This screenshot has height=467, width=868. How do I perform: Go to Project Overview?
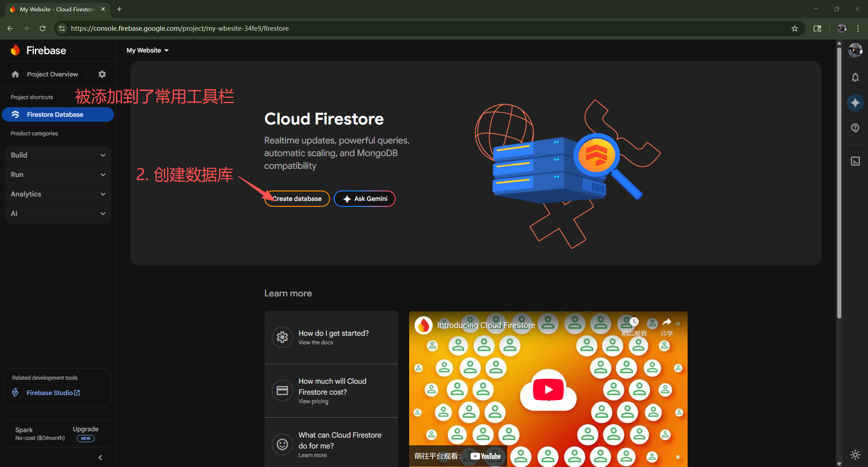click(x=52, y=74)
